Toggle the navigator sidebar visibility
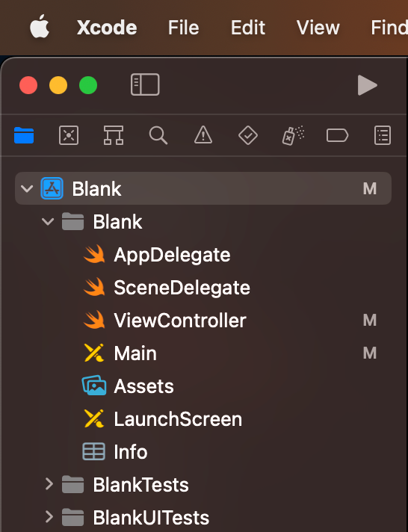 click(145, 84)
